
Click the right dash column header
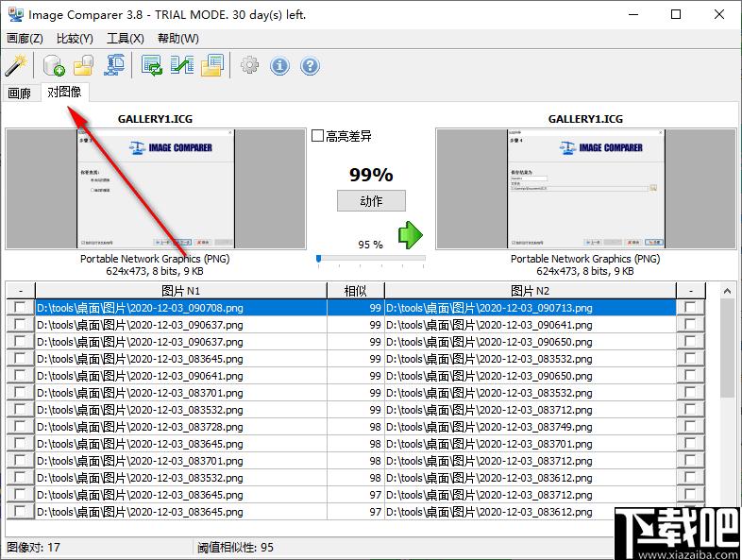click(691, 290)
